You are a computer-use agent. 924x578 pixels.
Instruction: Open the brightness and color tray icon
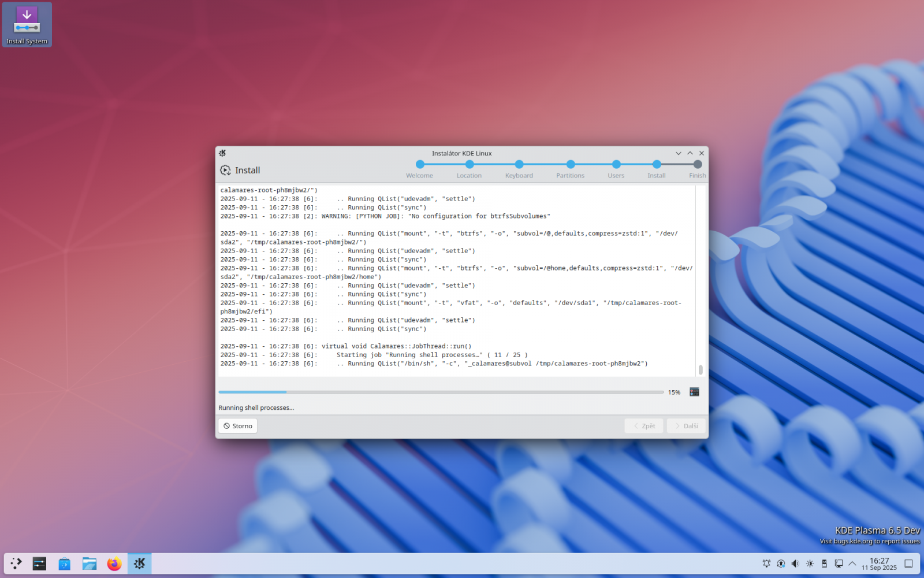pos(810,564)
